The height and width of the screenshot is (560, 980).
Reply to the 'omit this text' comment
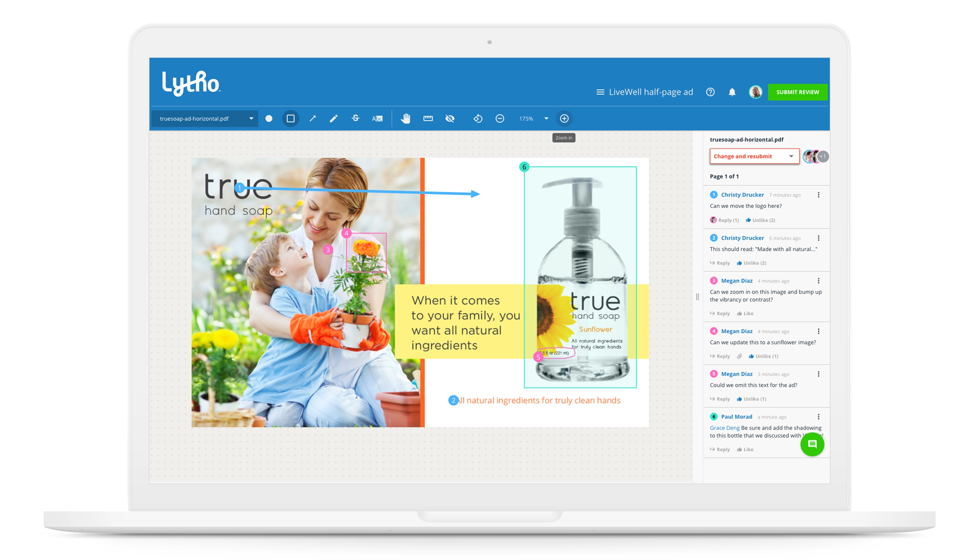(x=720, y=399)
